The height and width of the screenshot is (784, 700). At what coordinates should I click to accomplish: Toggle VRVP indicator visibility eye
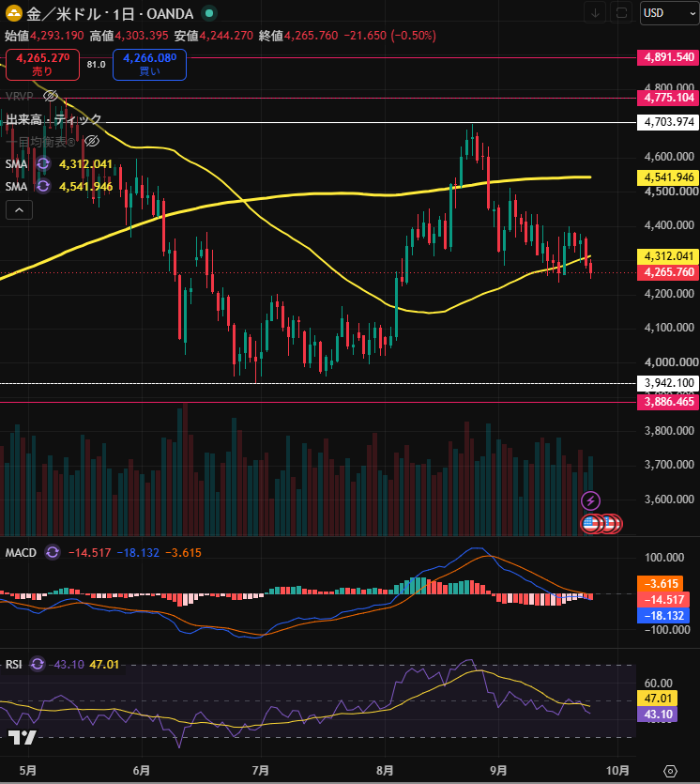coord(51,96)
